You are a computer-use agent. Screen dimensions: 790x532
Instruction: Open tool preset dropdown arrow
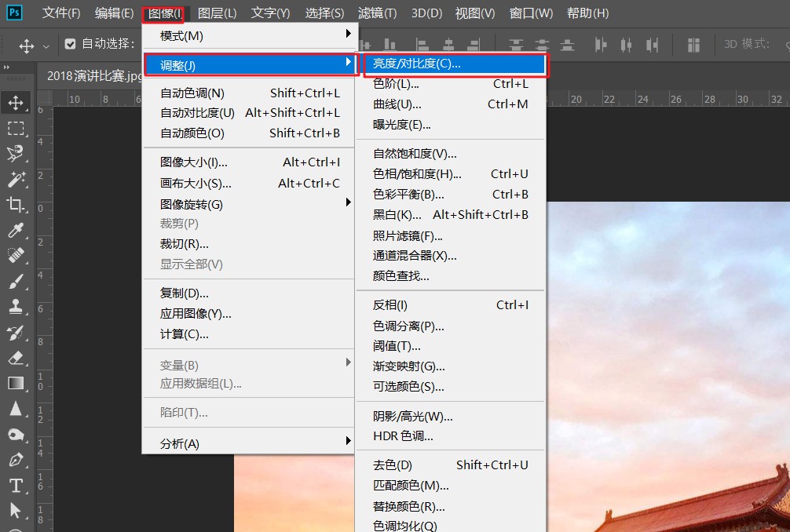(46, 46)
